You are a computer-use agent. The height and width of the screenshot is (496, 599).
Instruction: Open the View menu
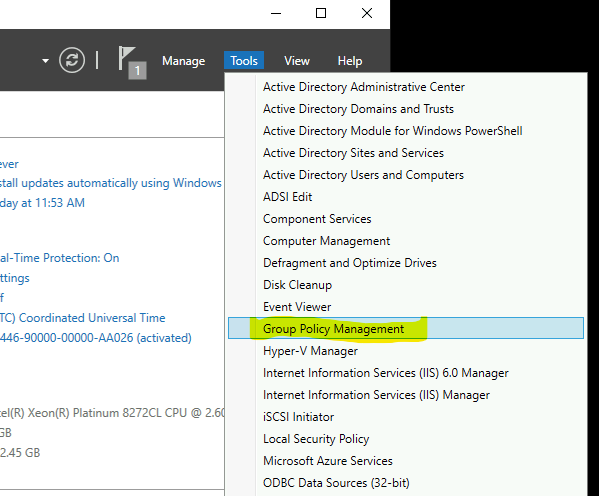pyautogui.click(x=297, y=61)
